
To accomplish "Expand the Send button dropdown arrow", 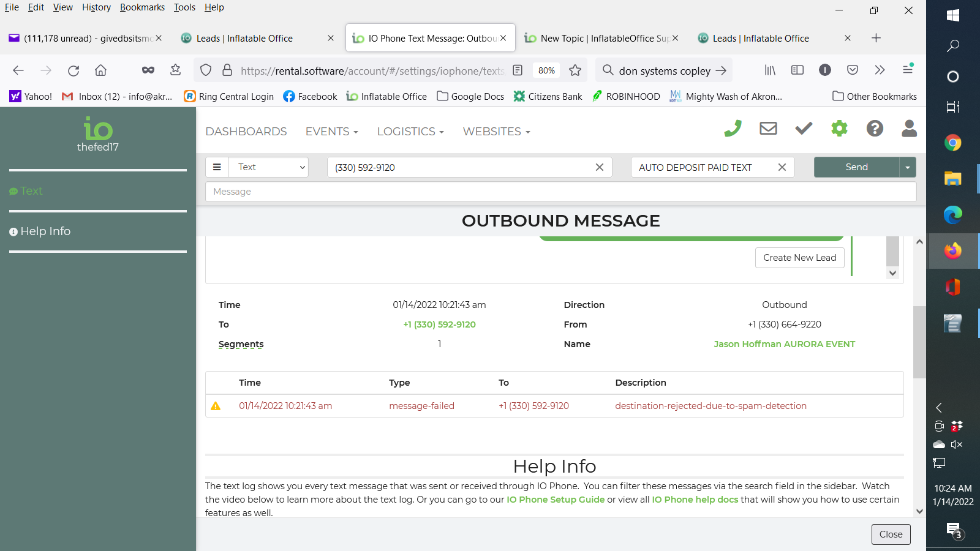I will pos(908,167).
